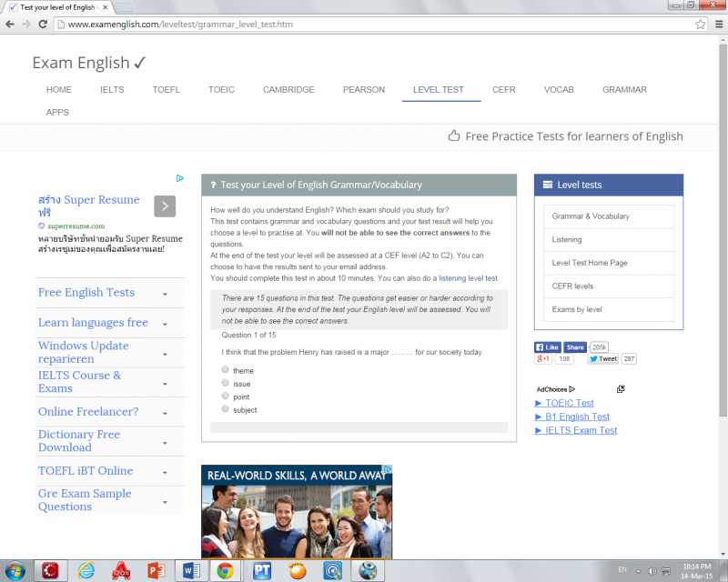This screenshot has width=728, height=582.
Task: Click the Twitter Tweet button
Action: point(603,359)
